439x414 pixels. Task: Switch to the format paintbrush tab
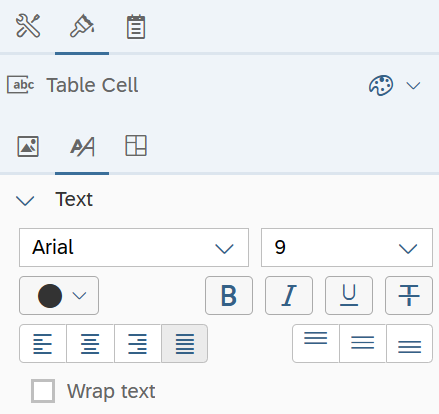click(82, 26)
